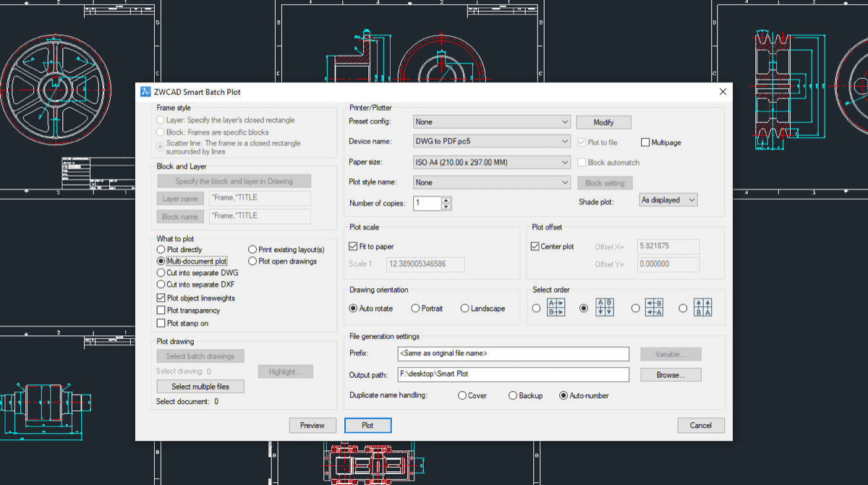Click the bottom-to-top order icon
868x485 pixels.
coord(703,308)
